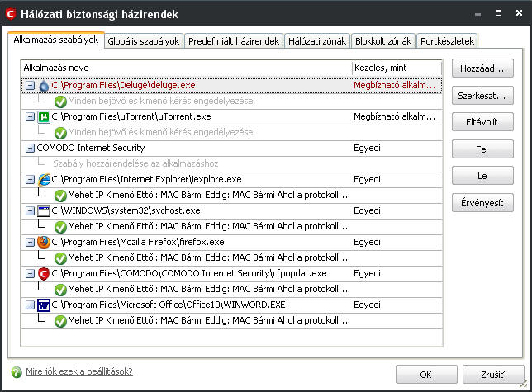Click 'Minden bejövő és kimenő' rule under deluge.exe

click(160, 101)
